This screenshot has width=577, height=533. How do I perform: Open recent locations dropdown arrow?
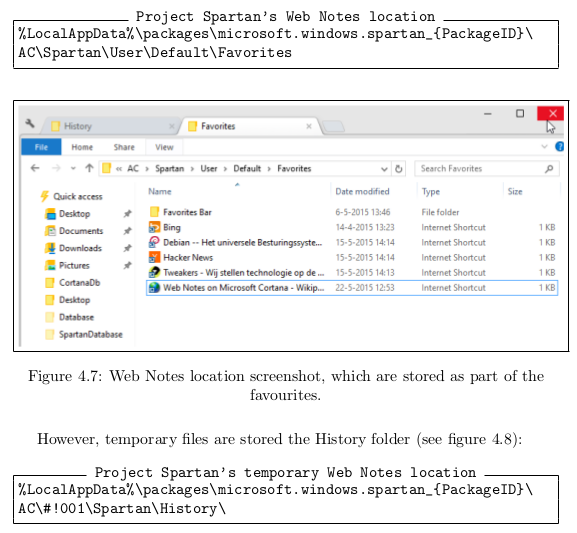point(73,169)
